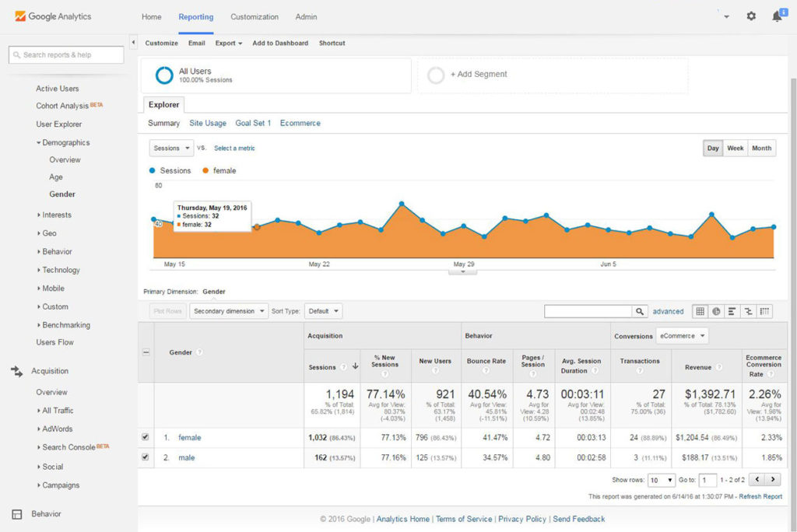Uncheck the female row checkbox
The image size is (797, 532).
coord(145,437)
